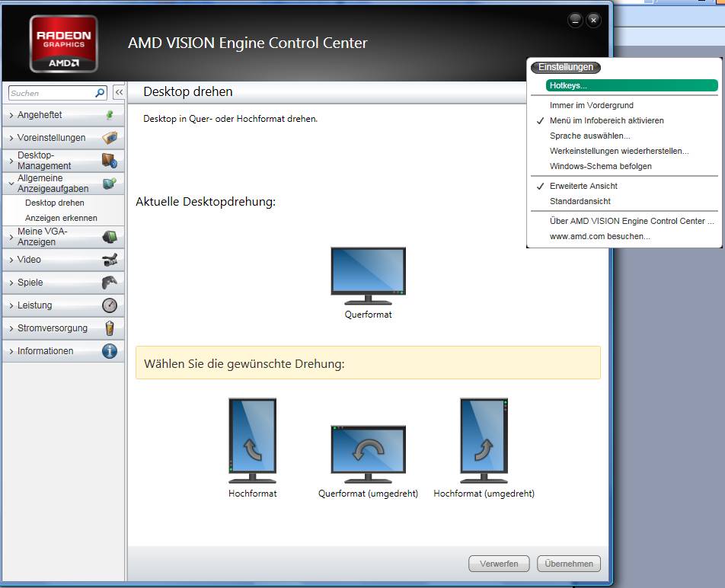This screenshot has width=725, height=588.
Task: Open the Desktop drehen sidebar item
Action: (55, 203)
